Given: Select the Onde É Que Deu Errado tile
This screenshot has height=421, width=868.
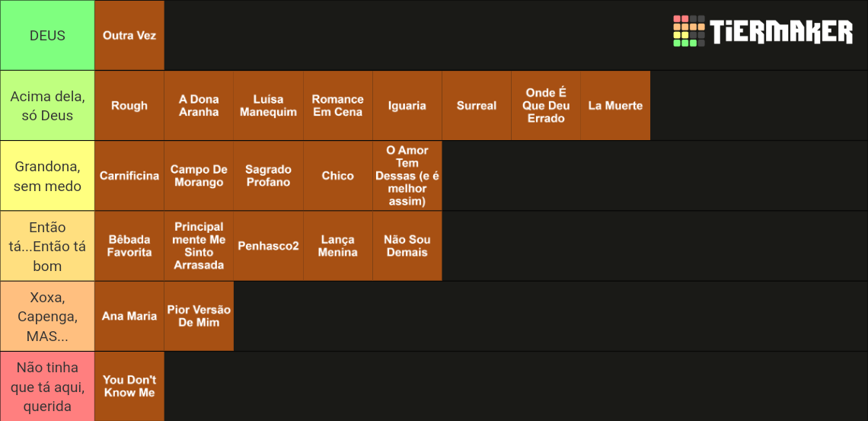Looking at the screenshot, I should click(546, 106).
